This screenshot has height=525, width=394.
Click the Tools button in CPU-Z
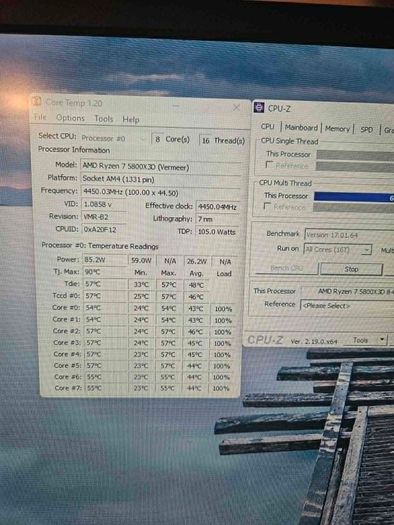pos(360,340)
